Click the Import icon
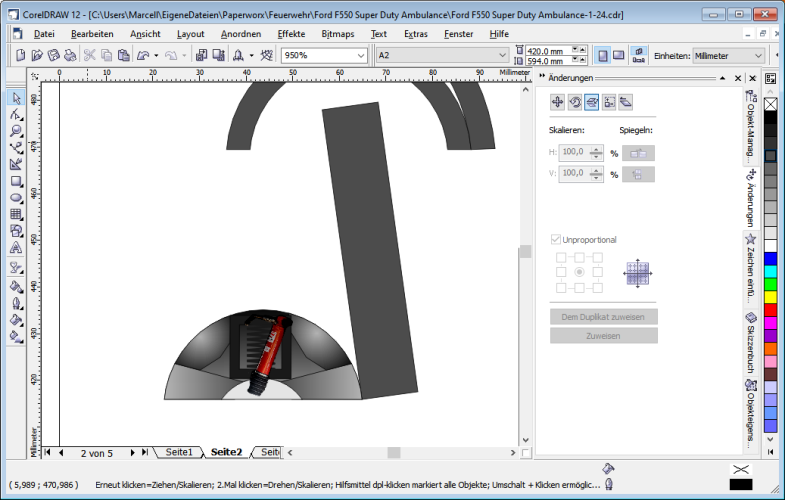Viewport: 785px width, 500px height. (201, 55)
